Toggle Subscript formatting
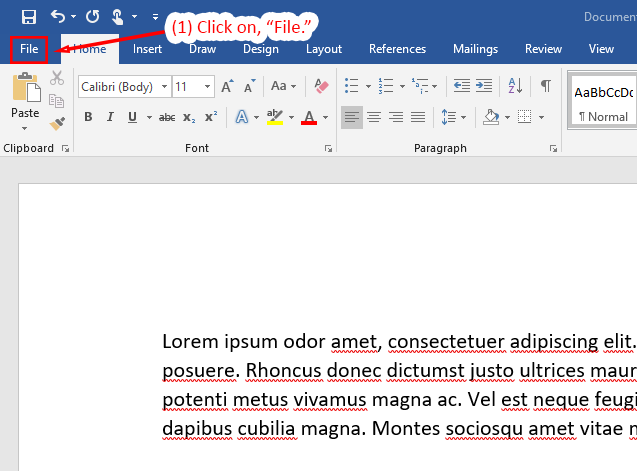The width and height of the screenshot is (637, 471). pyautogui.click(x=189, y=117)
